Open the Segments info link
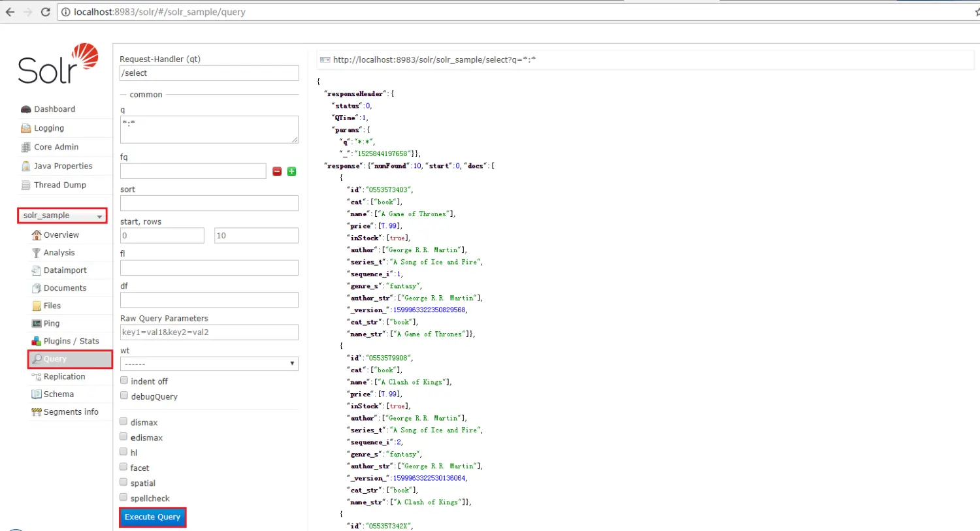Viewport: 980px width, 531px height. [71, 412]
